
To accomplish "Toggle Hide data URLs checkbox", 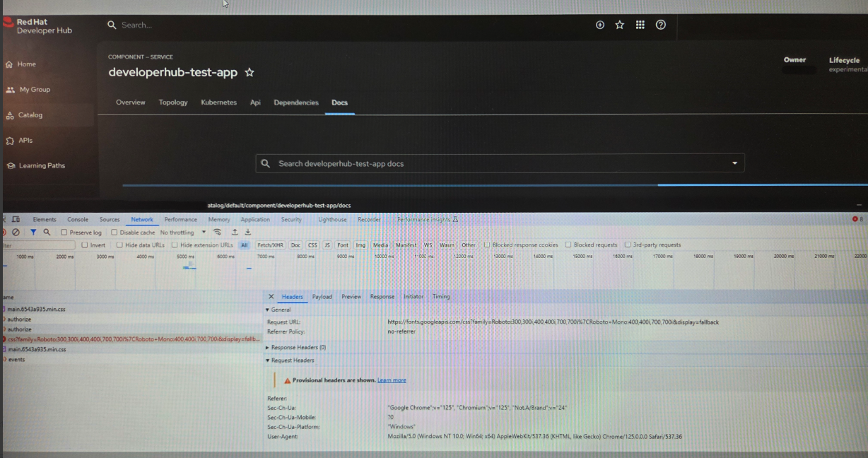I will coord(119,245).
